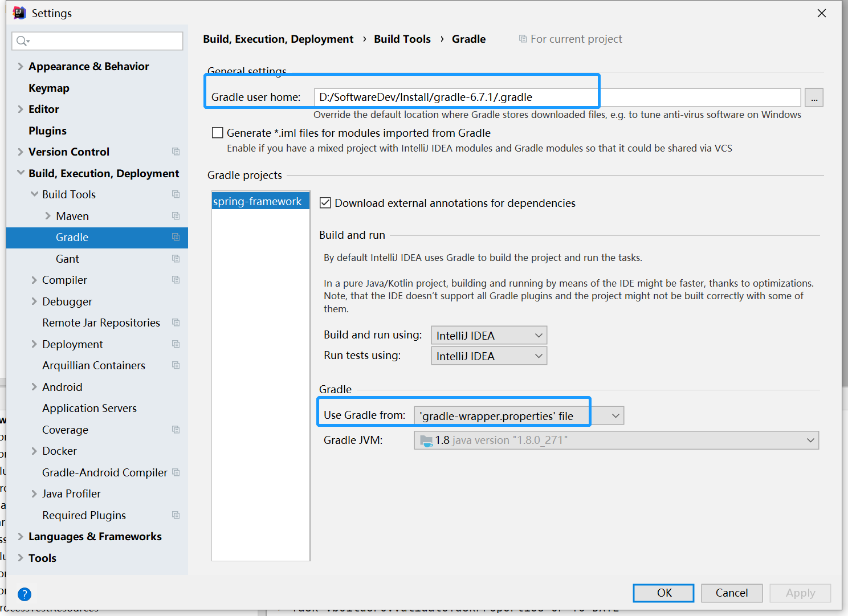Screen dimensions: 848x616
Task: Click the project-level icon beside Compiler
Action: pyautogui.click(x=176, y=280)
